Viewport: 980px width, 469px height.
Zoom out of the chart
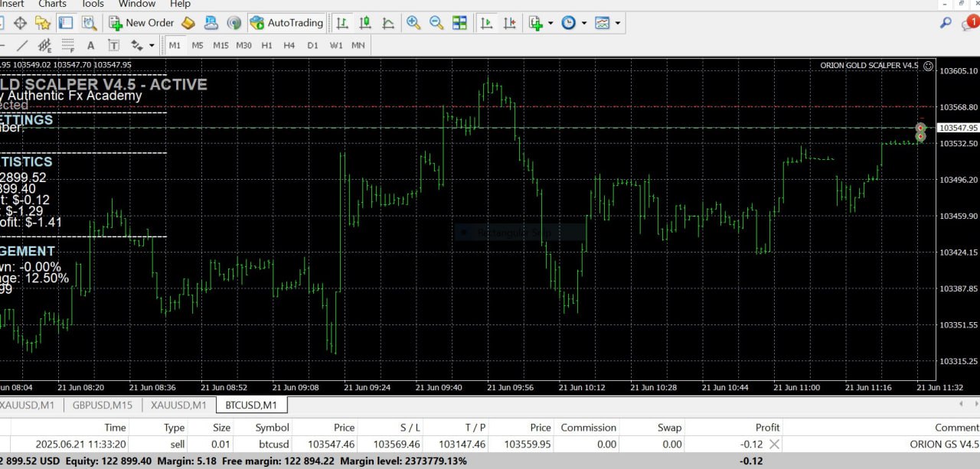click(x=436, y=23)
